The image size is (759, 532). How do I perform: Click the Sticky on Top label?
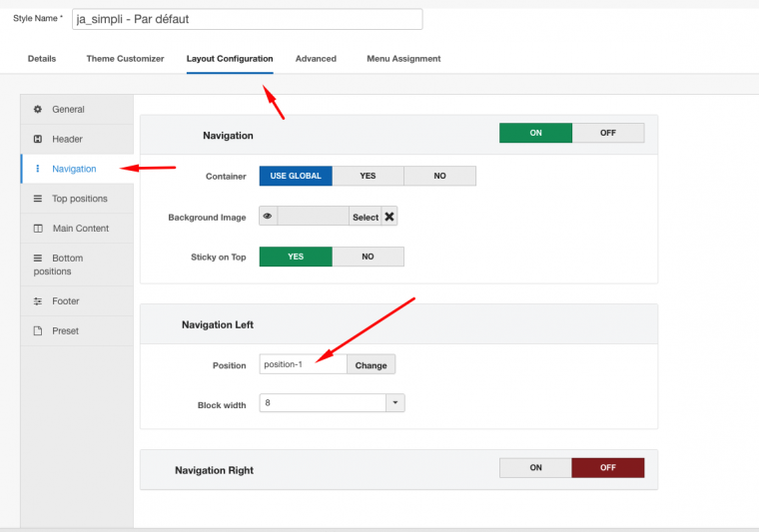click(219, 258)
